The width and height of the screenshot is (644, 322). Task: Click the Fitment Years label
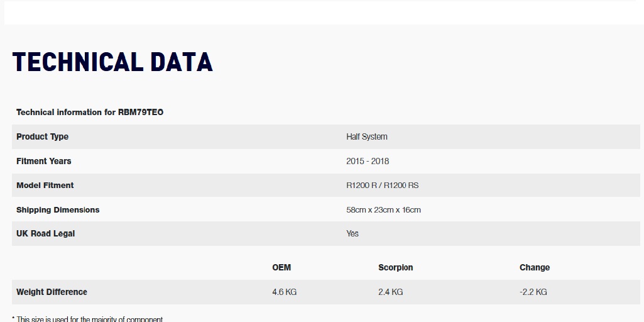[x=43, y=161]
